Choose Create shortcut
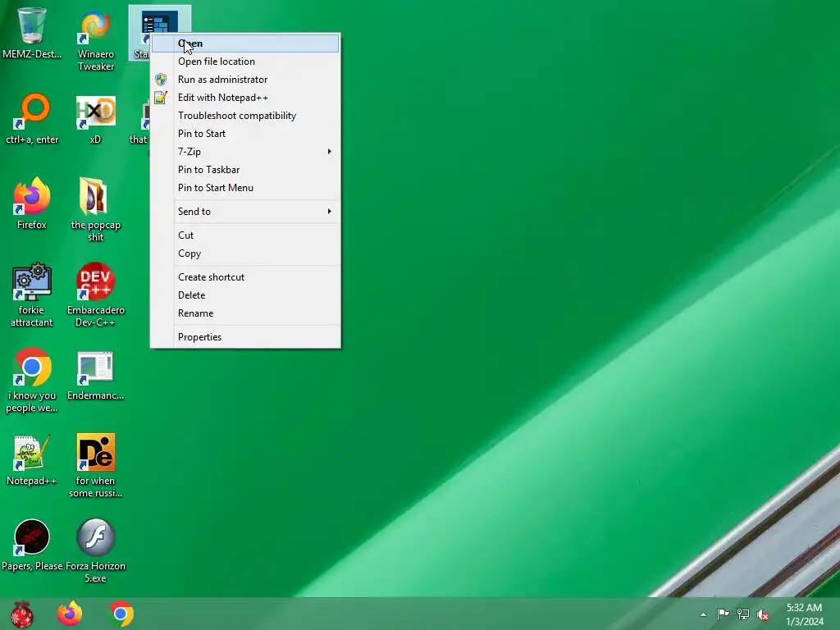This screenshot has width=840, height=630. pos(245,277)
